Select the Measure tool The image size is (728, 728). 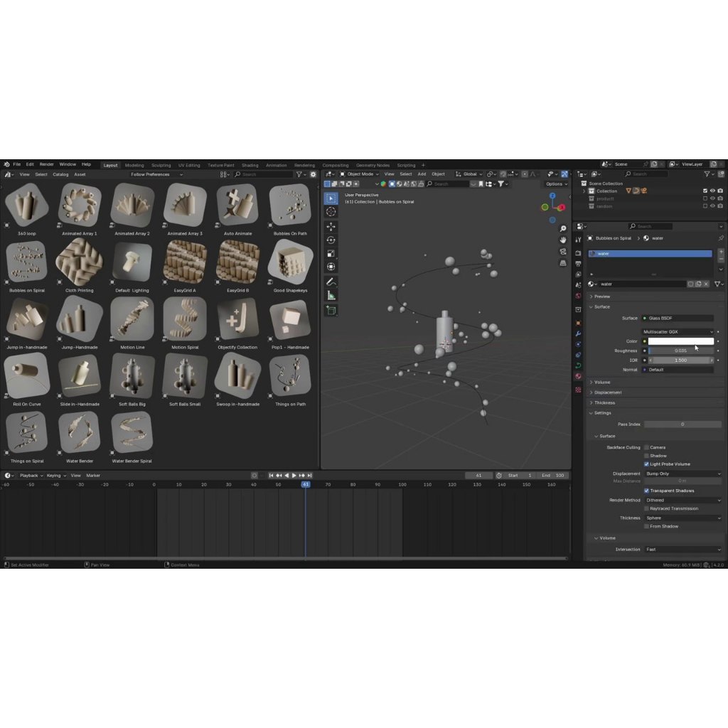click(x=331, y=296)
